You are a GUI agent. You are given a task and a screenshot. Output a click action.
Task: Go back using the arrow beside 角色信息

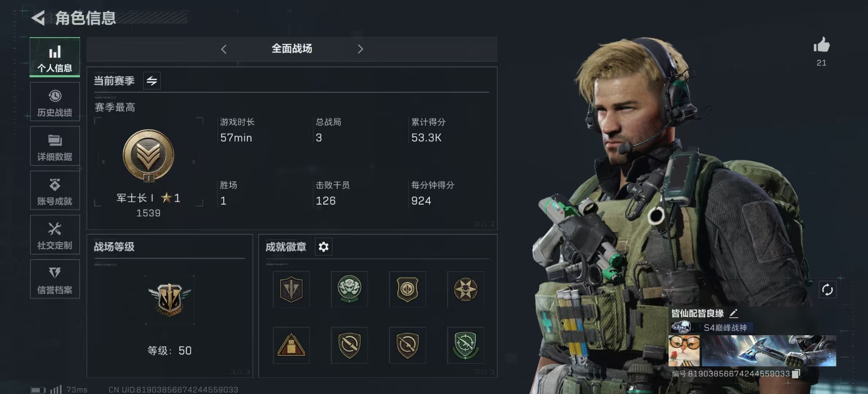point(38,18)
